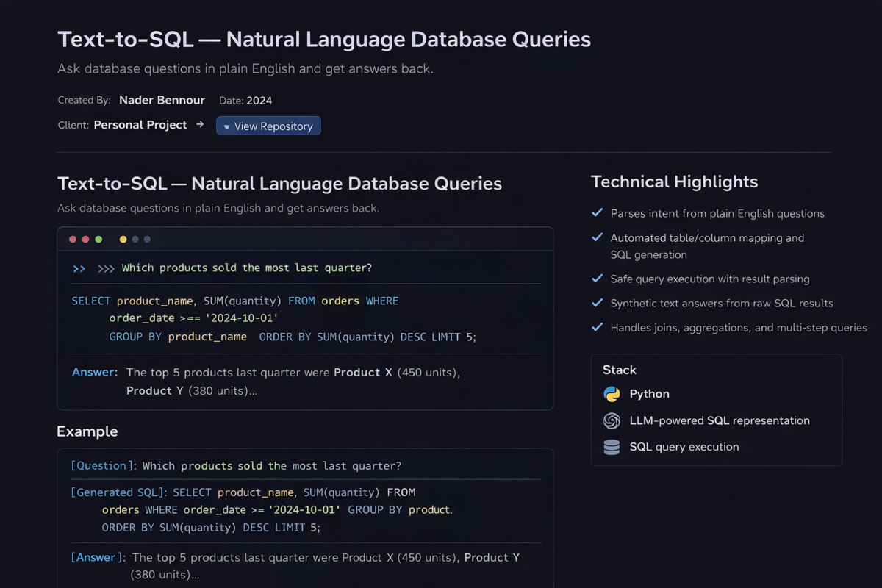Screen dimensions: 882x588
Task: Click the OpenAI icon next to LLM-powered SQL
Action: [x=612, y=420]
